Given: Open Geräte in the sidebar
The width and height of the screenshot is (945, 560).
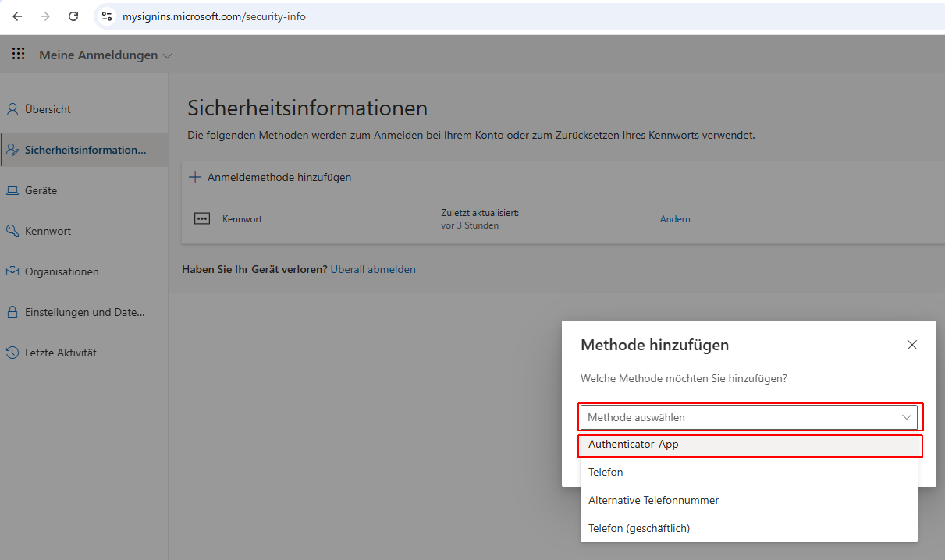Looking at the screenshot, I should [x=84, y=190].
